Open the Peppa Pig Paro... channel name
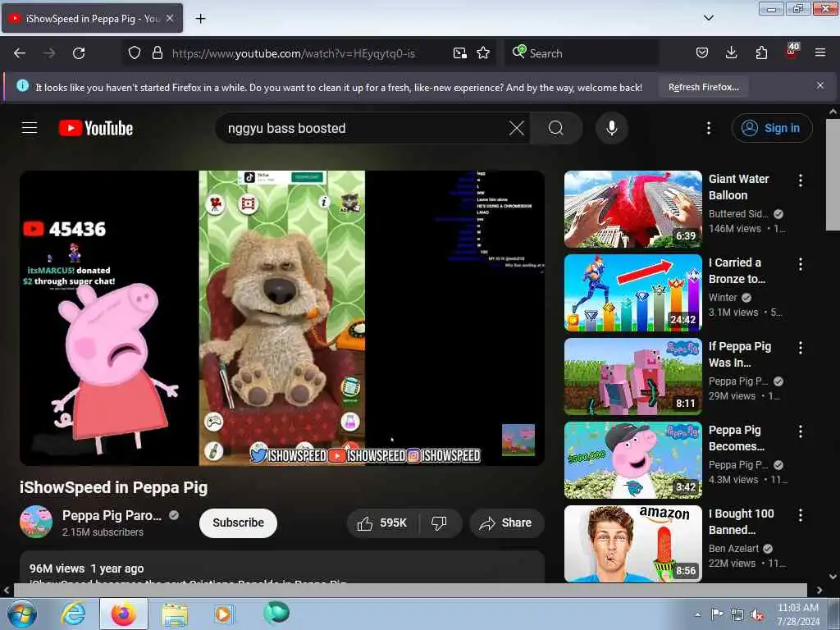Screen dimensions: 840x630 click(112, 515)
